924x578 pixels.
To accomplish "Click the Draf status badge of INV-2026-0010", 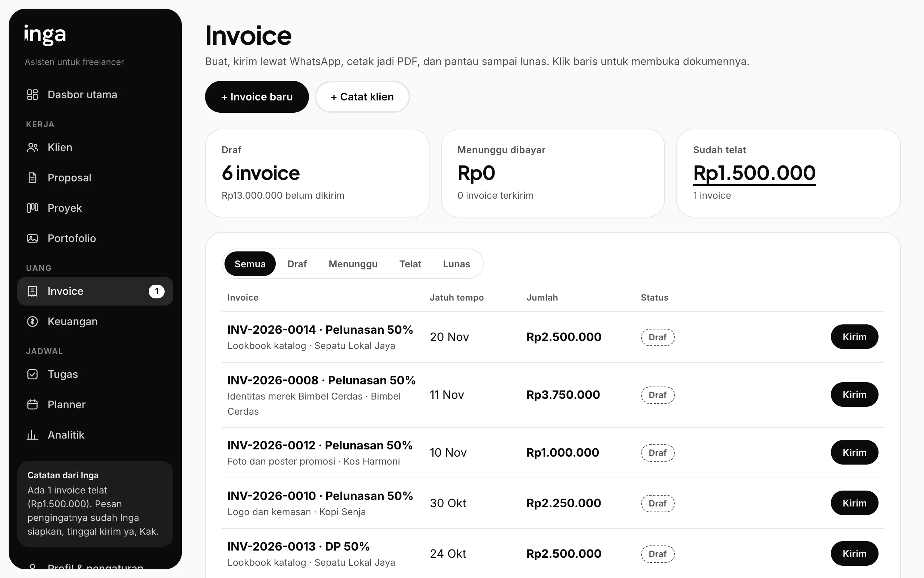I will [658, 504].
